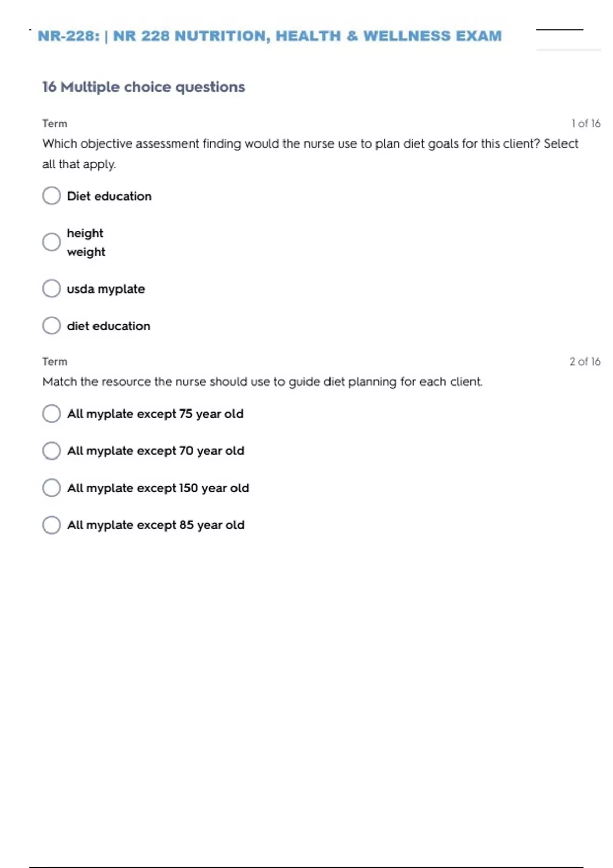The height and width of the screenshot is (868, 613).
Task: Pick the lowercase "diet education" radio button
Action: pos(52,325)
